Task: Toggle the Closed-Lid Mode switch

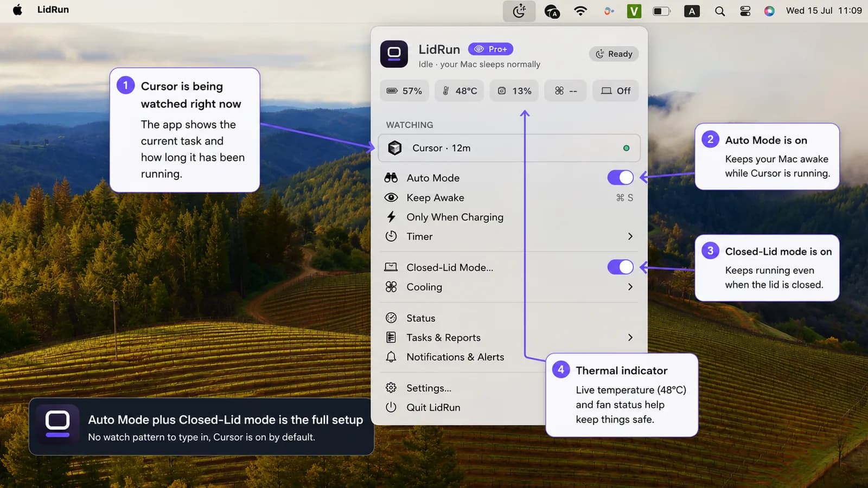Action: click(x=620, y=267)
